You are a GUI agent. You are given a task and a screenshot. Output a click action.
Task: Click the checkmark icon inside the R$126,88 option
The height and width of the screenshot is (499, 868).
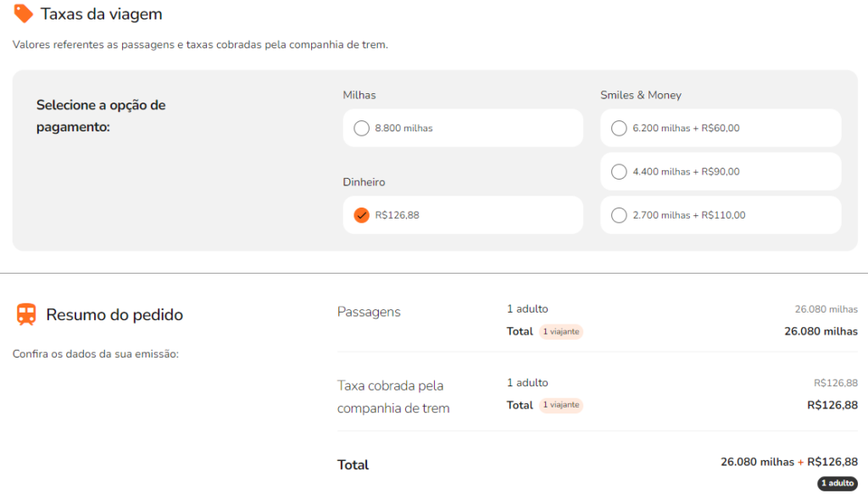tap(362, 215)
